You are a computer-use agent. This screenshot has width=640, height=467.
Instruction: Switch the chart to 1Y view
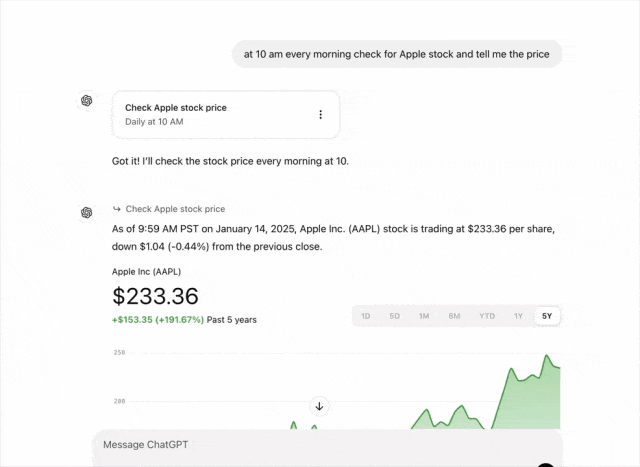pos(518,316)
